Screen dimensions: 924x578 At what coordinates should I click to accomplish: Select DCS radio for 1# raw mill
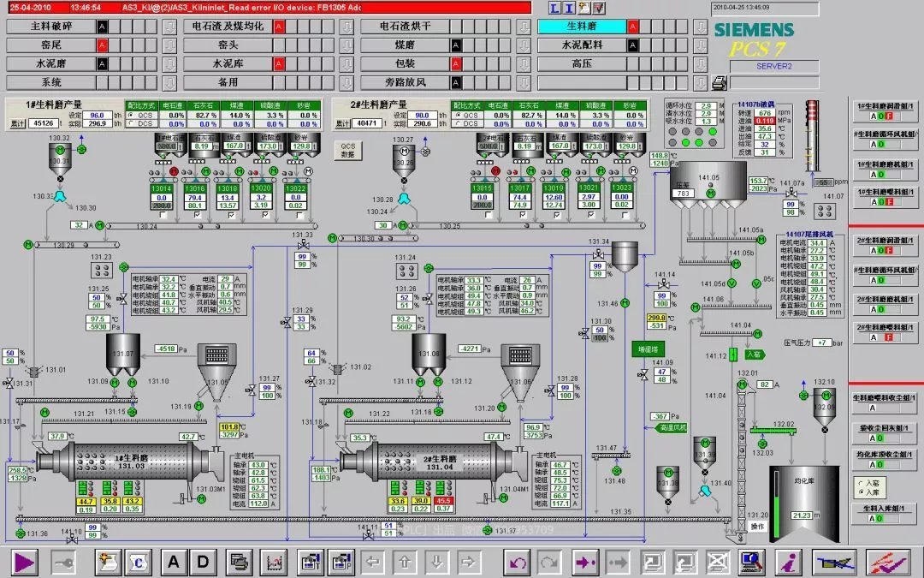tap(130, 123)
